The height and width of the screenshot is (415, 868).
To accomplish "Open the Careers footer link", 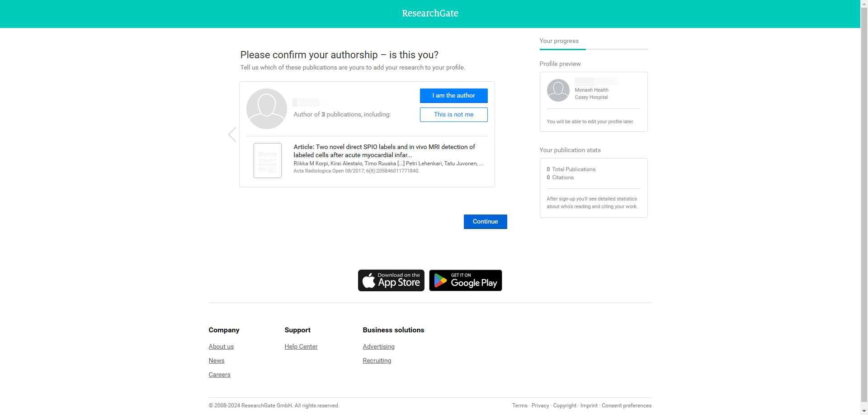I will 219,374.
